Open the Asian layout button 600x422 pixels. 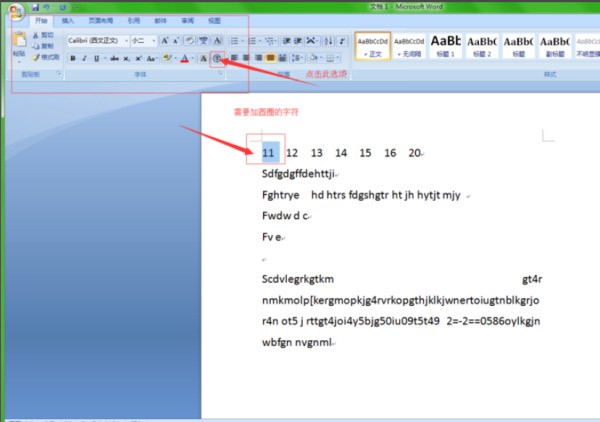(x=312, y=41)
